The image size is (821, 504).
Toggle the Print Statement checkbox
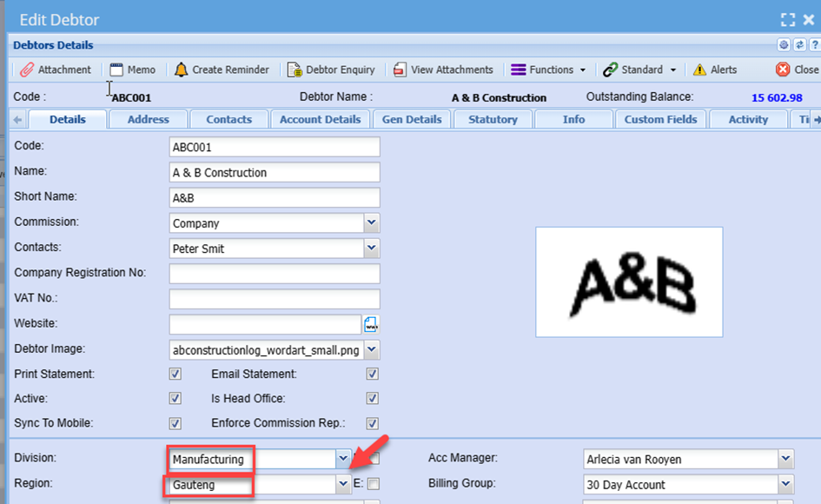pos(175,374)
